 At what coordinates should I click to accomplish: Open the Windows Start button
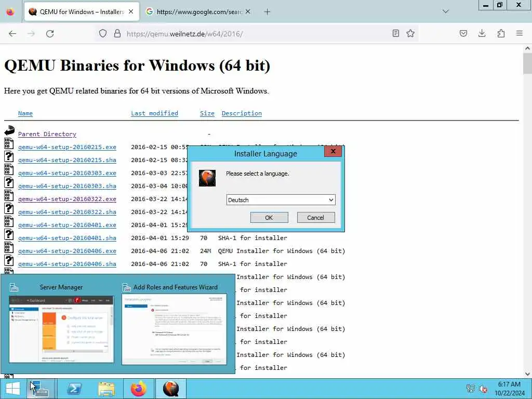(x=13, y=389)
